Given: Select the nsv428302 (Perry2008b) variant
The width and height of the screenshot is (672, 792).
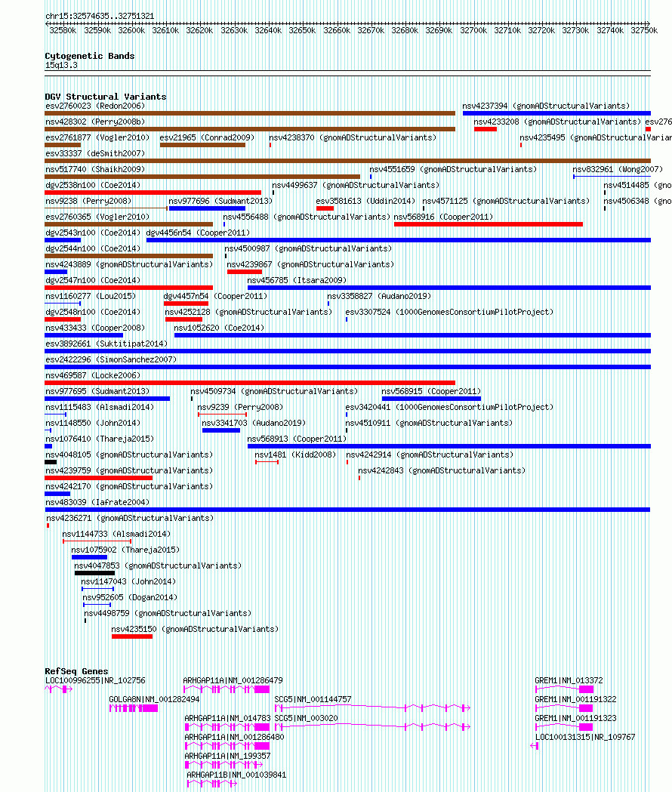Looking at the screenshot, I should [x=95, y=122].
